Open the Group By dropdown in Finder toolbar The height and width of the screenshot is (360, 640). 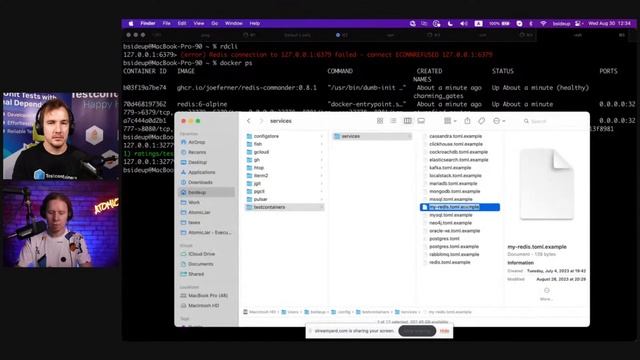click(x=450, y=121)
